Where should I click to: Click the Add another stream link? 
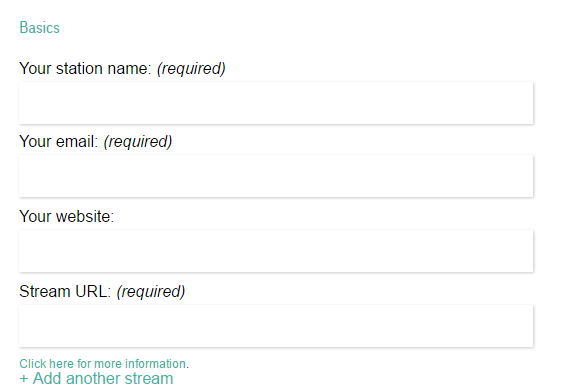96,378
